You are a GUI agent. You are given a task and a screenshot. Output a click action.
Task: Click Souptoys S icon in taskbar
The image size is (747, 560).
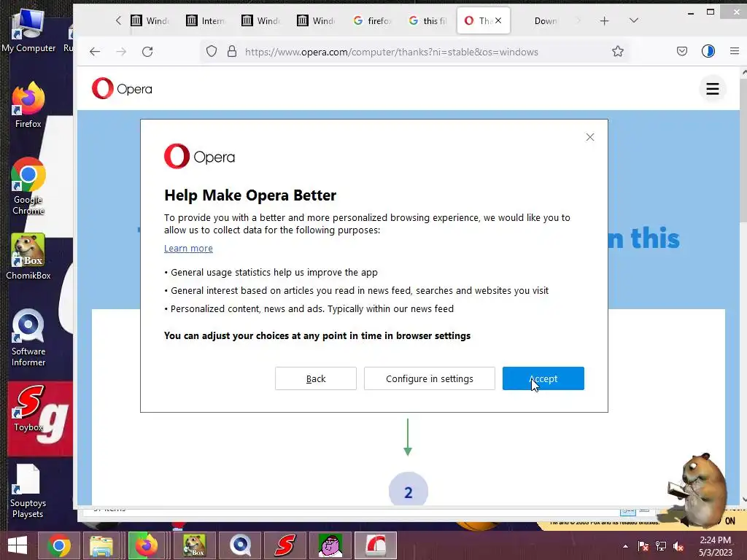point(285,545)
